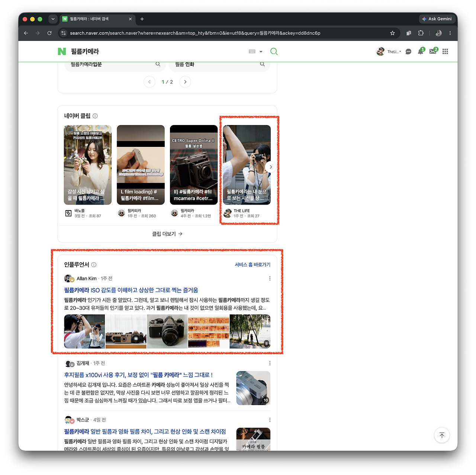Open options menu for 박스군's post
The width and height of the screenshot is (476, 475).
click(x=270, y=420)
